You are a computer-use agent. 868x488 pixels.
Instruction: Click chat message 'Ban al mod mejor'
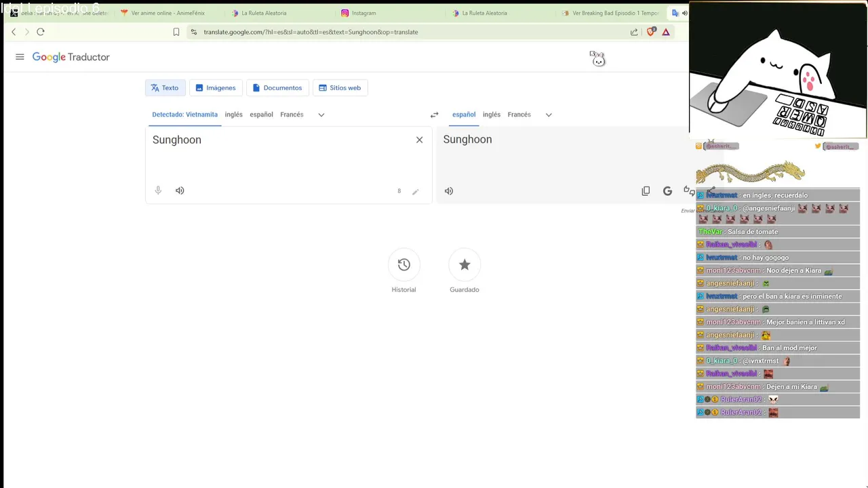click(x=789, y=348)
